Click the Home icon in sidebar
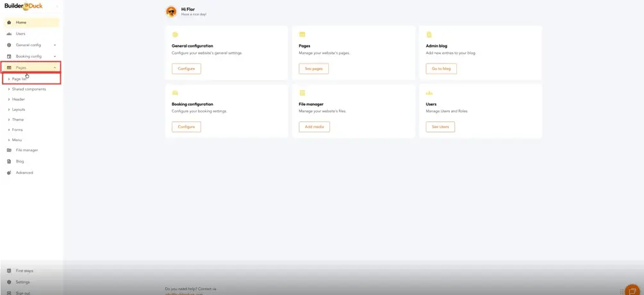Viewport: 644px width, 295px height. [x=9, y=22]
